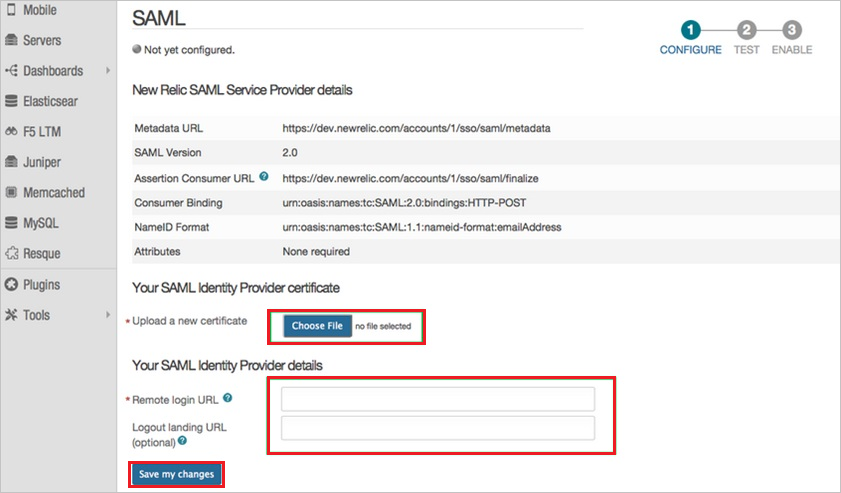841x493 pixels.
Task: Focus the Logout landing URL field
Action: (x=438, y=428)
